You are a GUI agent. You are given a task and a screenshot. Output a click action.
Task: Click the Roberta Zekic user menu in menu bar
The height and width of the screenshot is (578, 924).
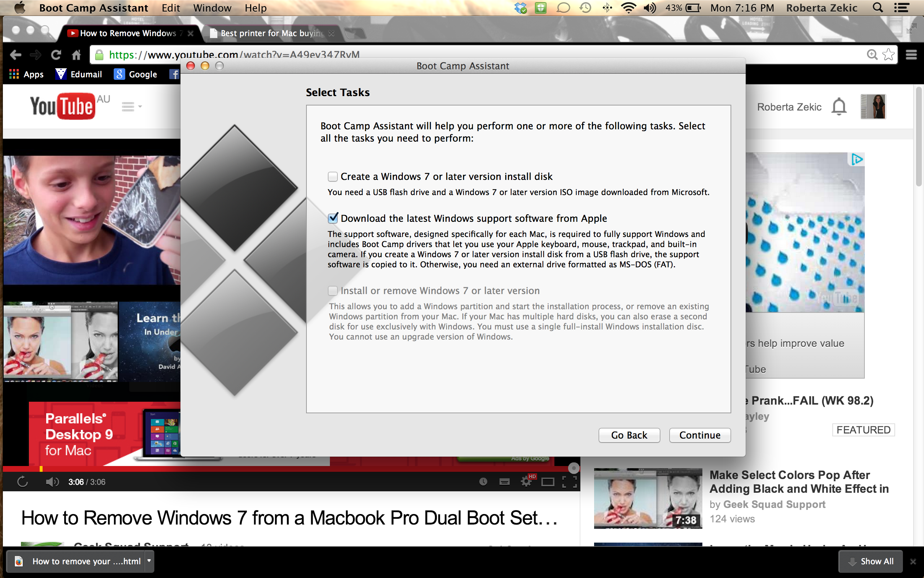(821, 8)
